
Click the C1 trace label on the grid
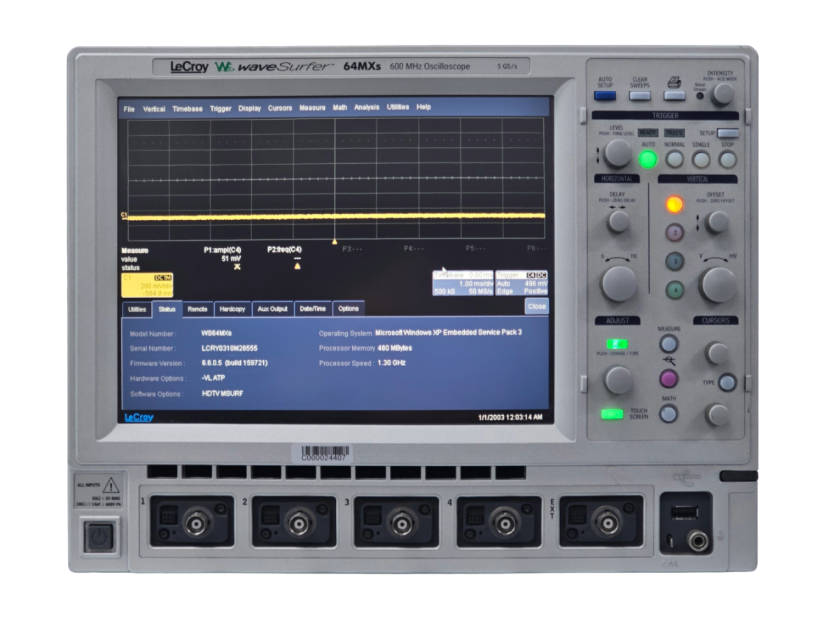(x=124, y=214)
